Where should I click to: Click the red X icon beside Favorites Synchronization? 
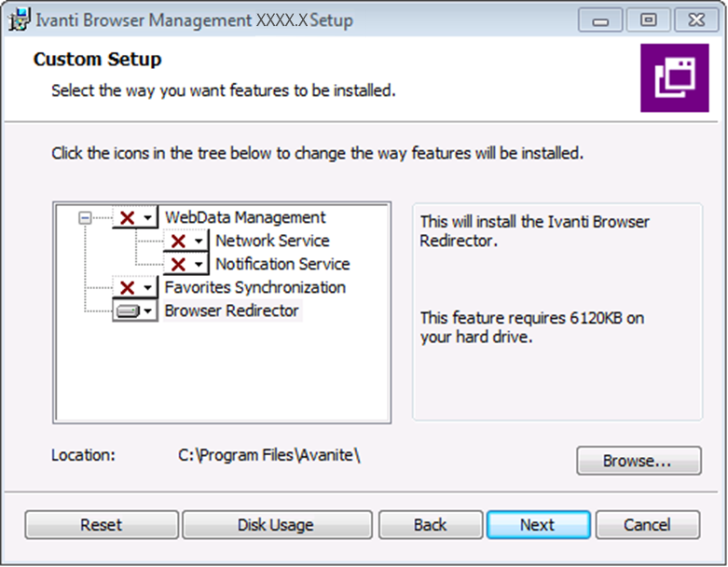127,287
